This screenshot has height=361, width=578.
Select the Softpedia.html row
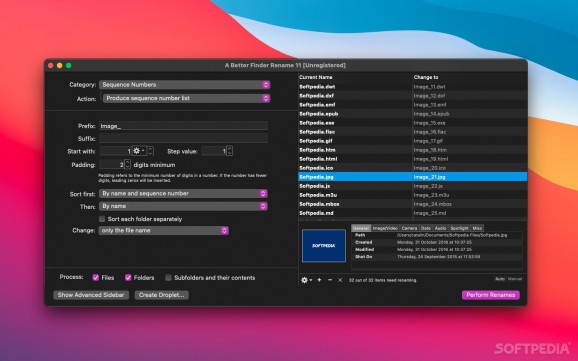(412, 159)
